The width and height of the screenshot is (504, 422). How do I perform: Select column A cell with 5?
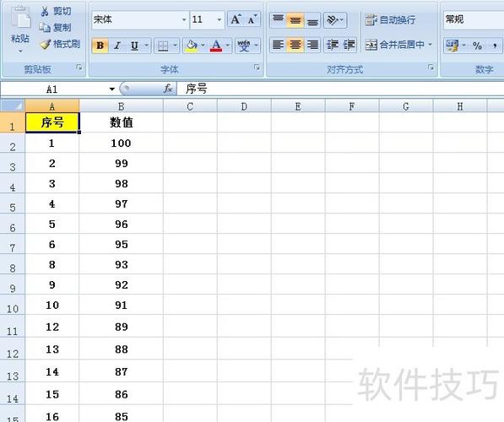(52, 224)
